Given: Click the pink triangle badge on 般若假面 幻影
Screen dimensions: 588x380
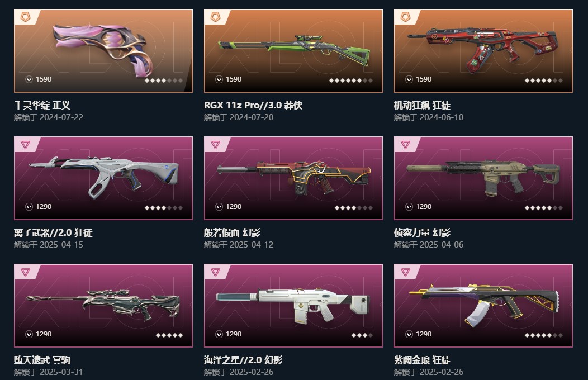Looking at the screenshot, I should (215, 144).
